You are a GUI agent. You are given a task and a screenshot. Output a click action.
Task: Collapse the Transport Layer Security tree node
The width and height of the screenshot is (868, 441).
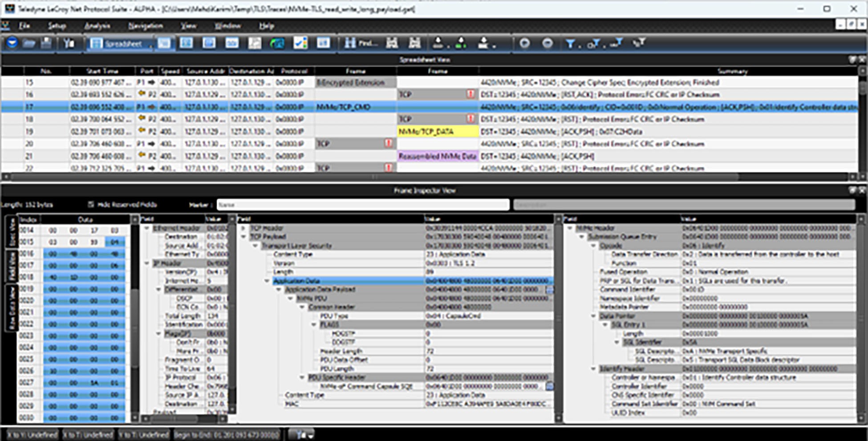(256, 246)
